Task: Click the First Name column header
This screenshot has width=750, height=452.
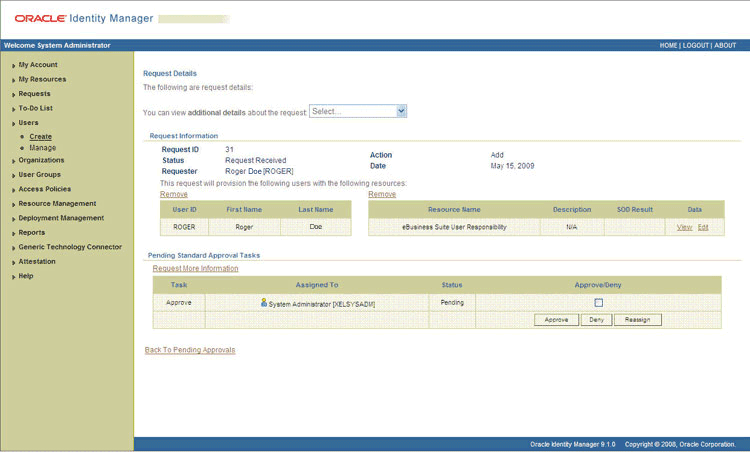Action: pyautogui.click(x=244, y=209)
